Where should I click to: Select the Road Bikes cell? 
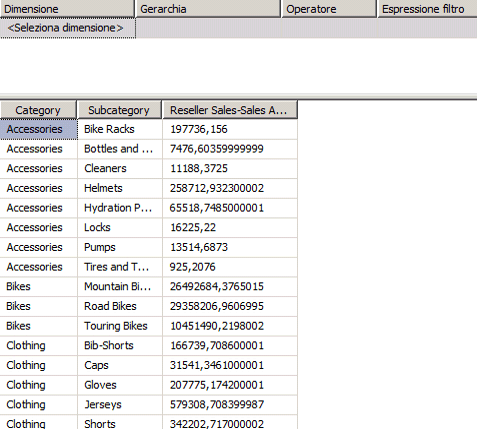(x=120, y=306)
